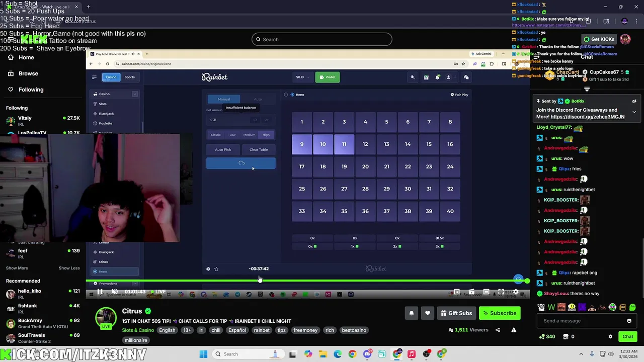The height and width of the screenshot is (362, 644).
Task: Click the Subscribe button
Action: (500, 313)
